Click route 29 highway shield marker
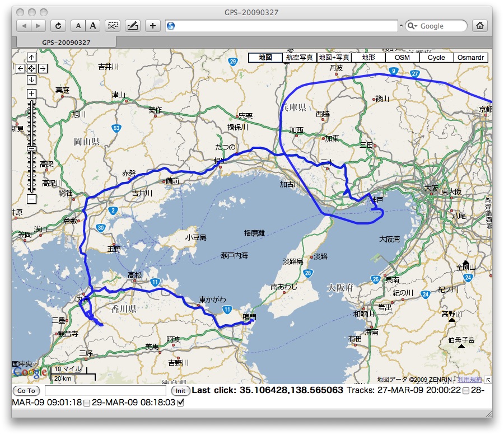 pos(233,62)
